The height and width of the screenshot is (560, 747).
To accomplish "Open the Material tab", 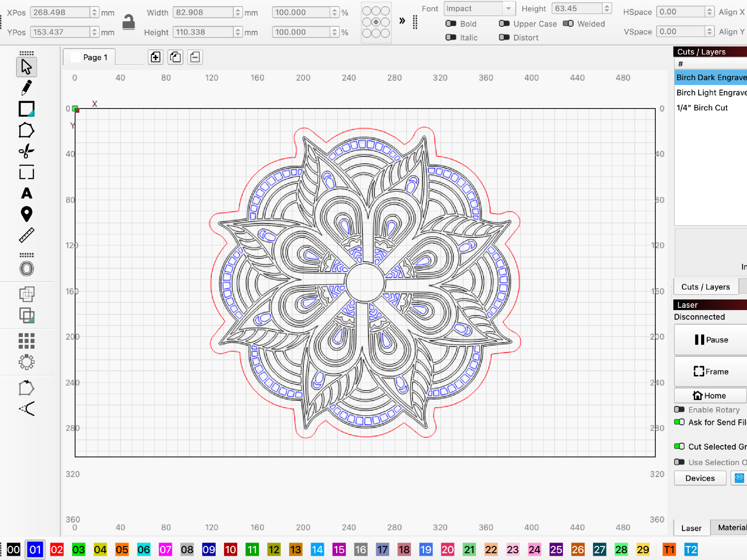I will pos(729,528).
